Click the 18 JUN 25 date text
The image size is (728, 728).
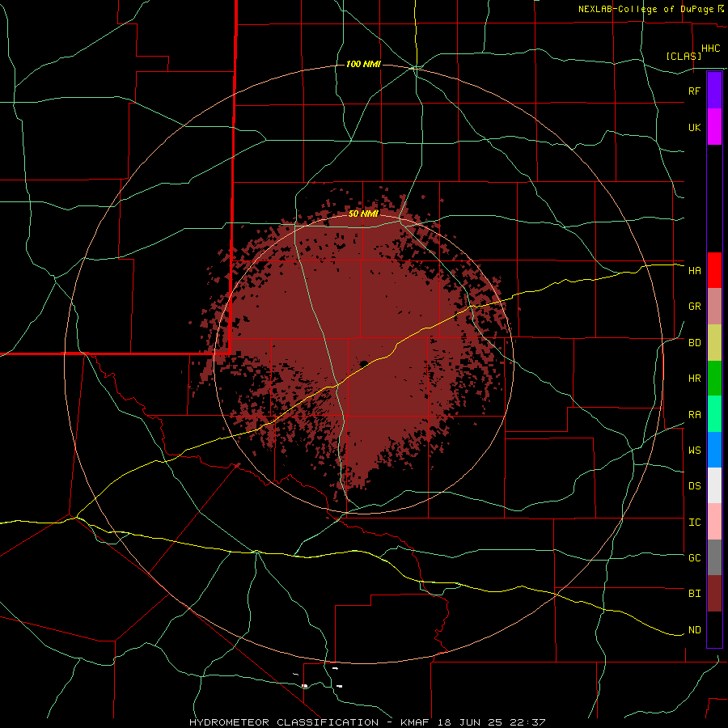[468, 722]
